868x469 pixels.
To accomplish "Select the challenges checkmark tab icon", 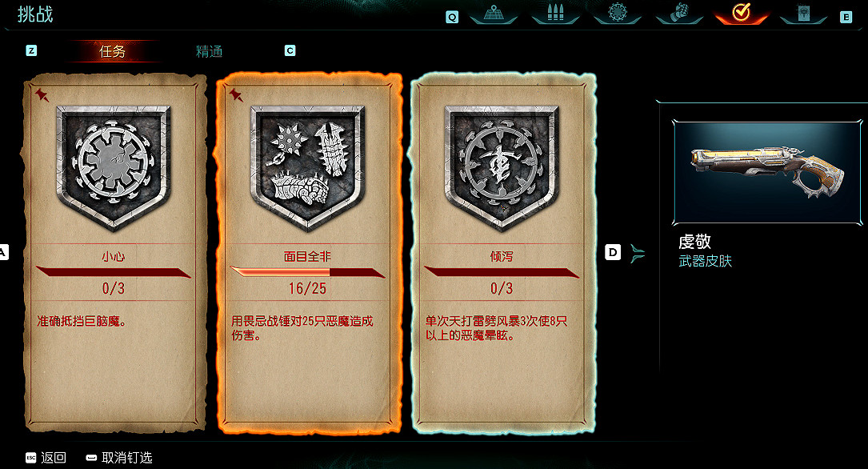I will (x=742, y=14).
